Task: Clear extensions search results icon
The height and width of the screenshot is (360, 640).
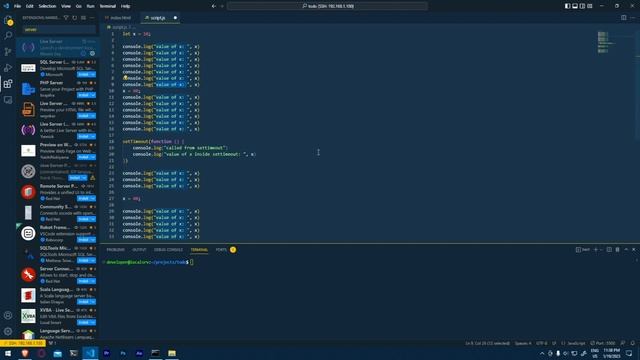Action: [83, 18]
